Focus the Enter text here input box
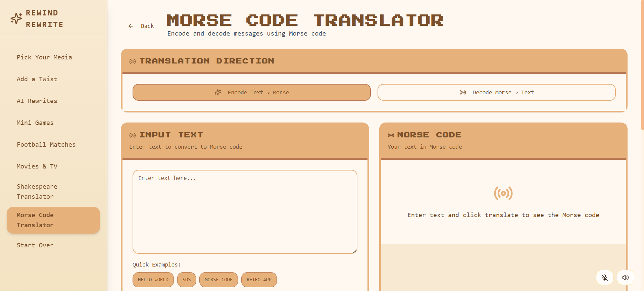 245,212
